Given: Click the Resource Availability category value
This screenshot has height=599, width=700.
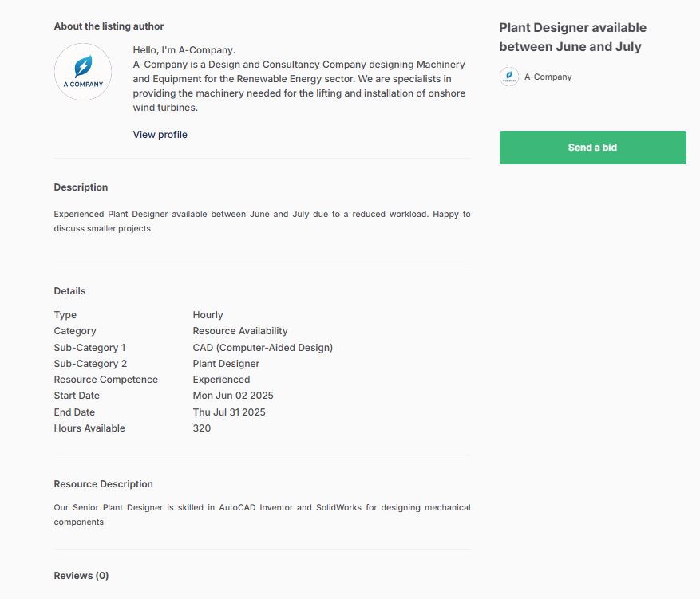Looking at the screenshot, I should point(240,331).
